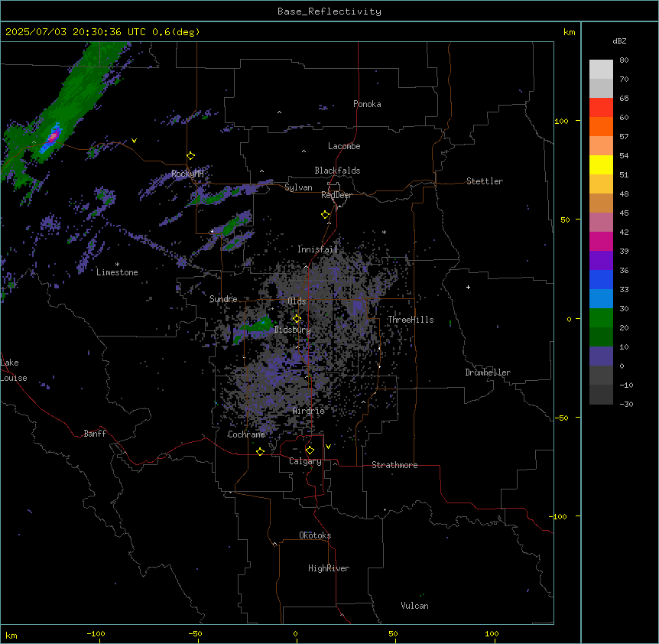
Task: Click the HighRiver label
Action: click(x=329, y=568)
